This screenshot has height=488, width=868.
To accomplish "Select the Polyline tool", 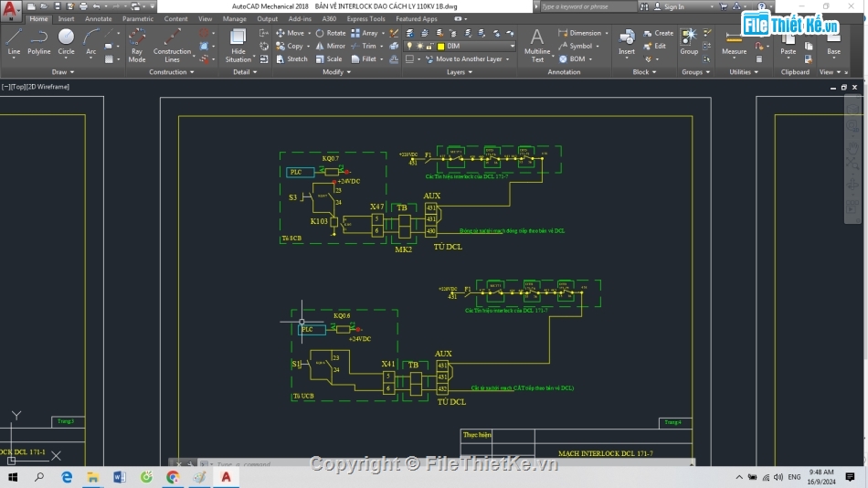I will tap(38, 42).
